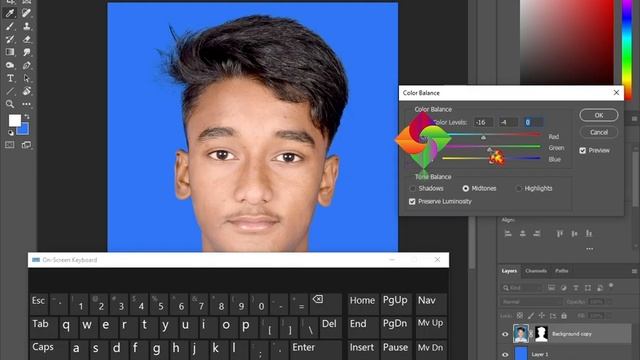Select the Brush tool

tap(10, 26)
